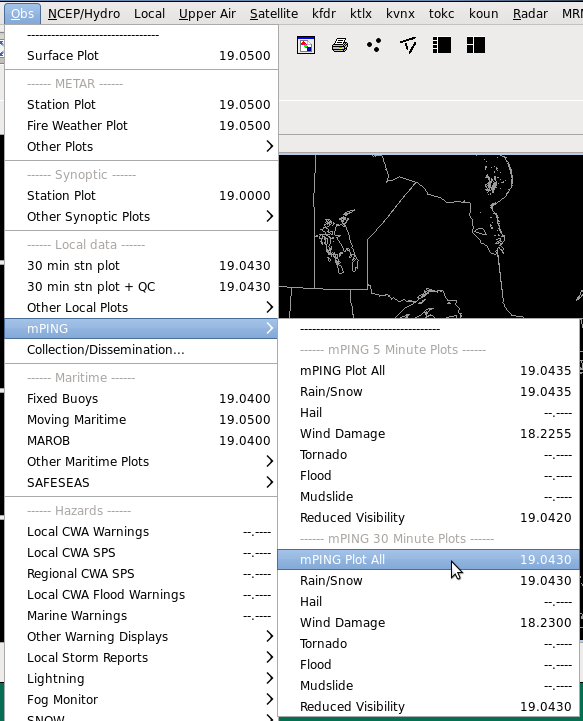This screenshot has width=583, height=721.
Task: Click the printer icon in toolbar
Action: coord(340,45)
